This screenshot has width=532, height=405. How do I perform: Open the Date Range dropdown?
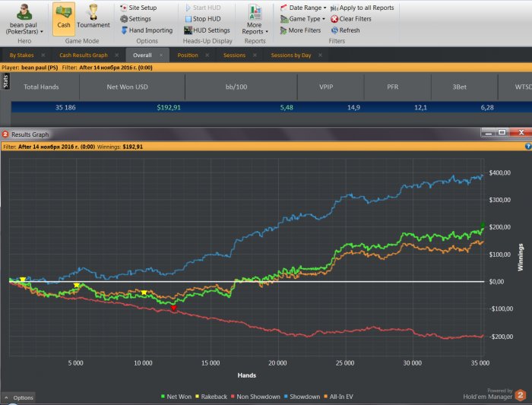click(x=303, y=8)
